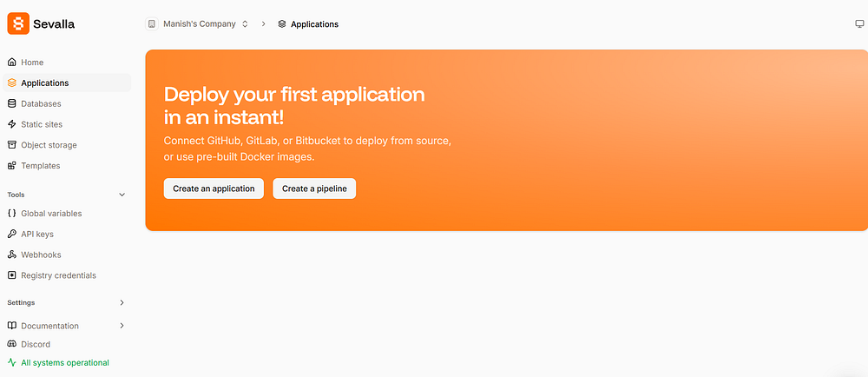The width and height of the screenshot is (868, 377).
Task: Select the Databases cylinder icon
Action: 12,103
